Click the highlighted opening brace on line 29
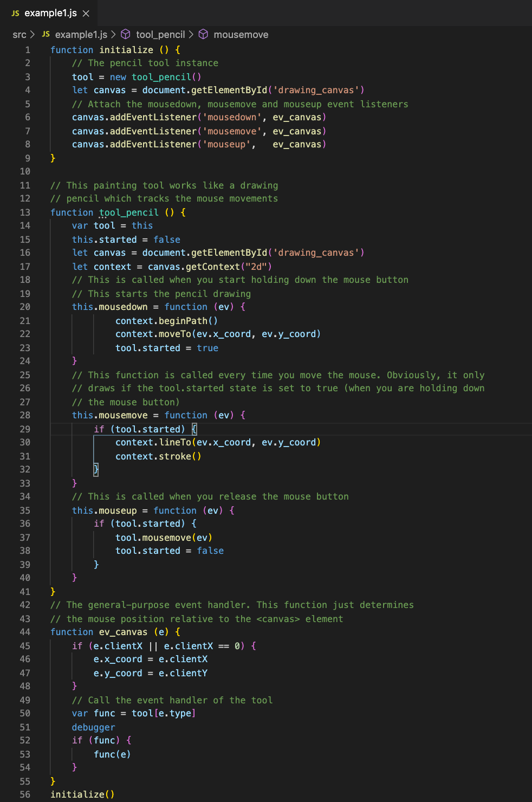 194,429
